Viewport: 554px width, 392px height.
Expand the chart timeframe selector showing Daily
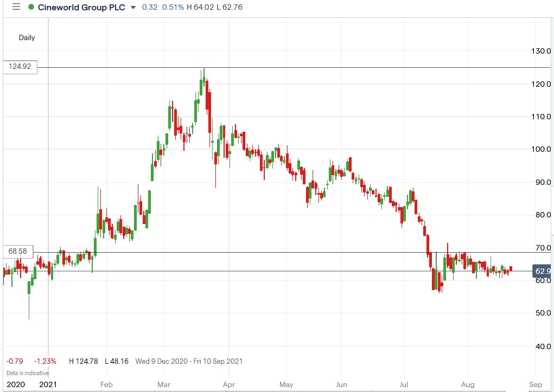[26, 38]
